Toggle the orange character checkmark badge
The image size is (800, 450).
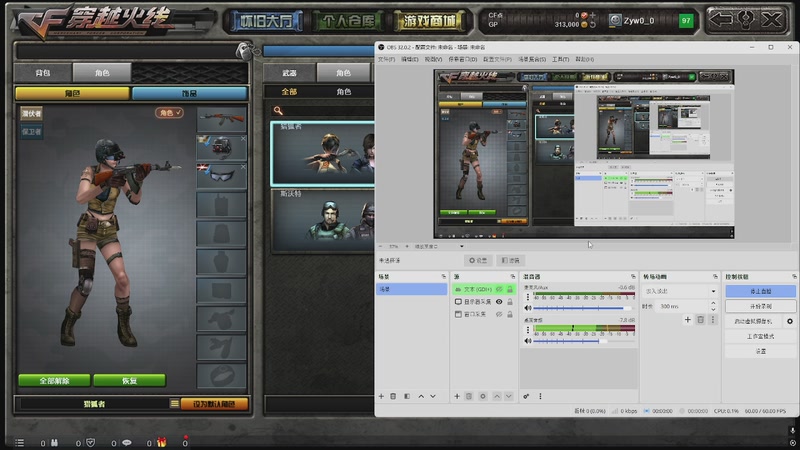[169, 113]
